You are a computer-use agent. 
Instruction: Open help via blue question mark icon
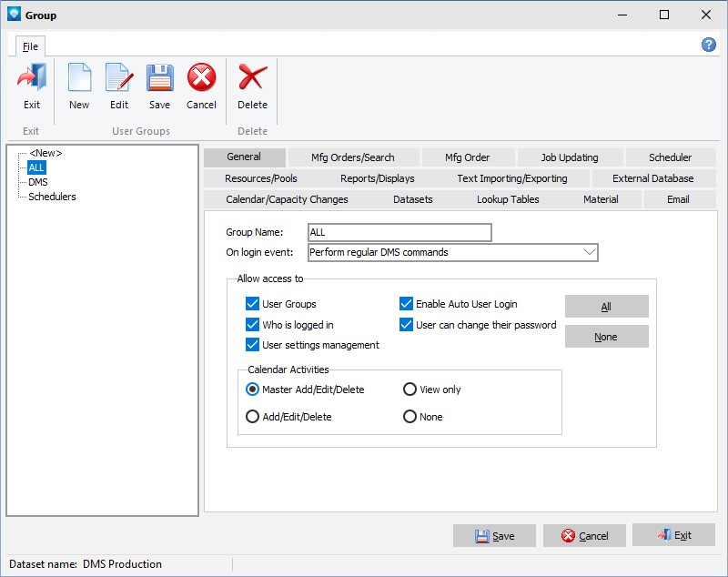click(x=708, y=45)
